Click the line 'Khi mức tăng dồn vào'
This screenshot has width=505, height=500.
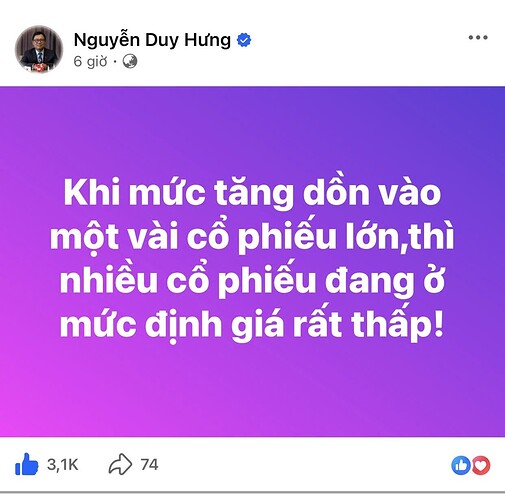point(252,194)
